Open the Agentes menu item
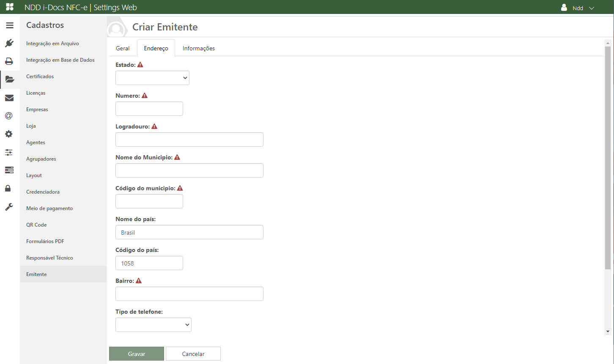The image size is (614, 364). [63, 142]
